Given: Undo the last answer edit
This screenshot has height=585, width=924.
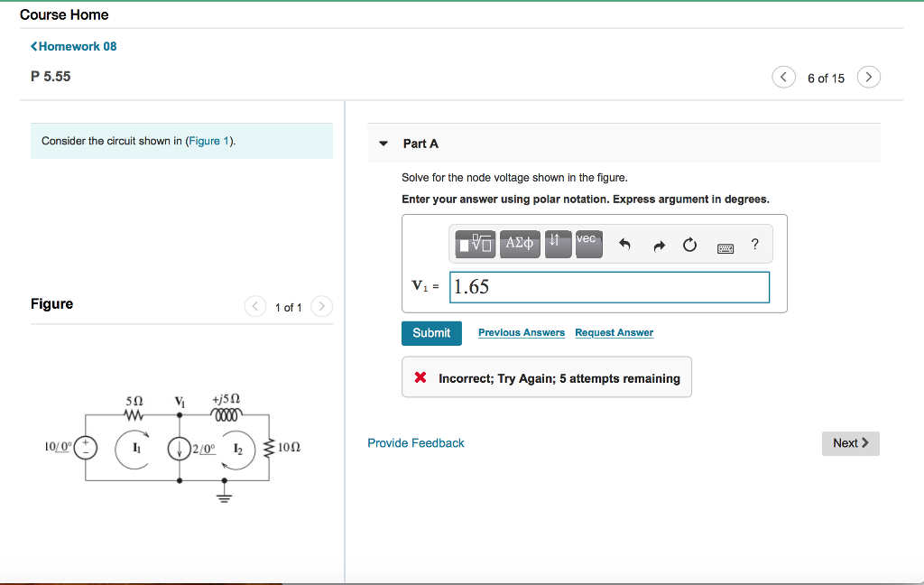Looking at the screenshot, I should 624,244.
